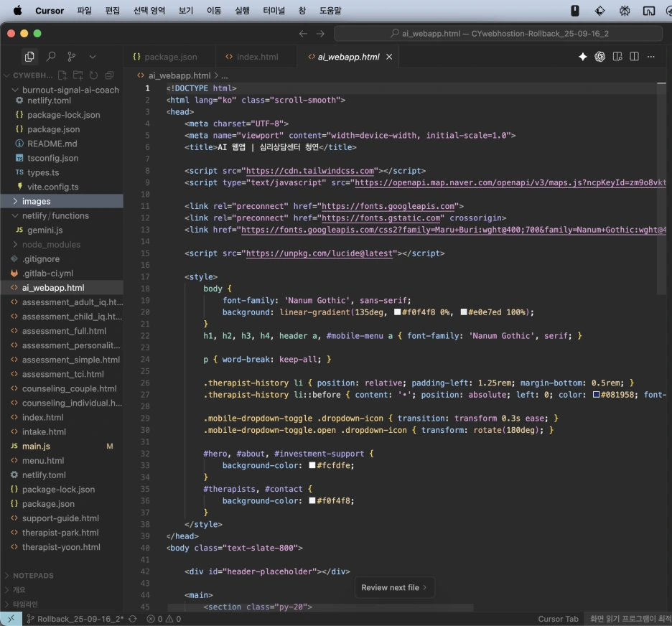Expand the node_modules folder
The width and height of the screenshot is (672, 626).
coord(51,244)
